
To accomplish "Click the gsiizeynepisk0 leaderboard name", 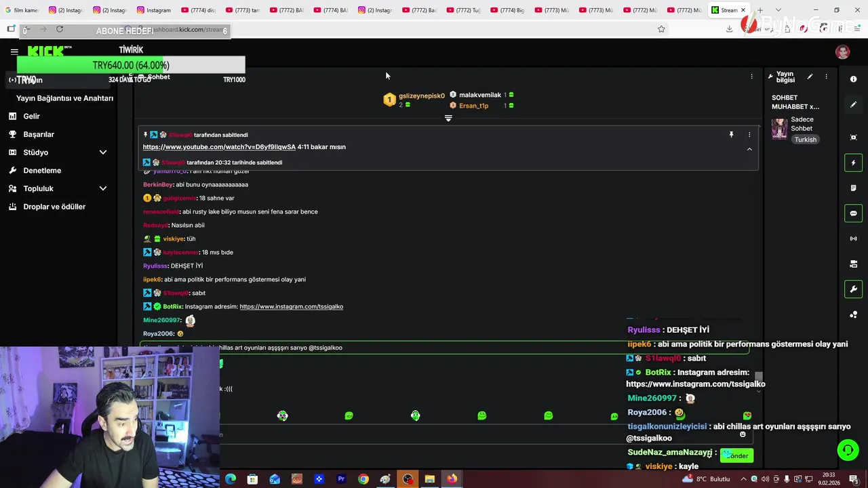I will coord(421,96).
